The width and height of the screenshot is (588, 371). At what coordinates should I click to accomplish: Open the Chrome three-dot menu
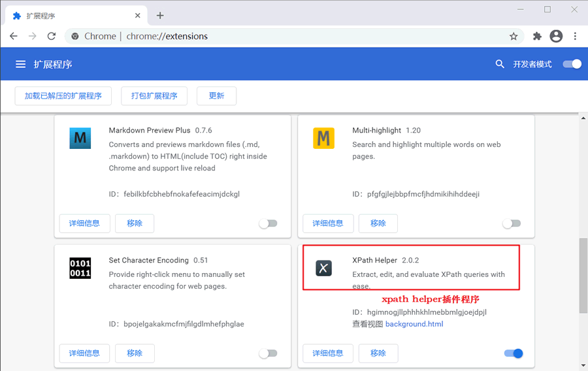tap(575, 37)
